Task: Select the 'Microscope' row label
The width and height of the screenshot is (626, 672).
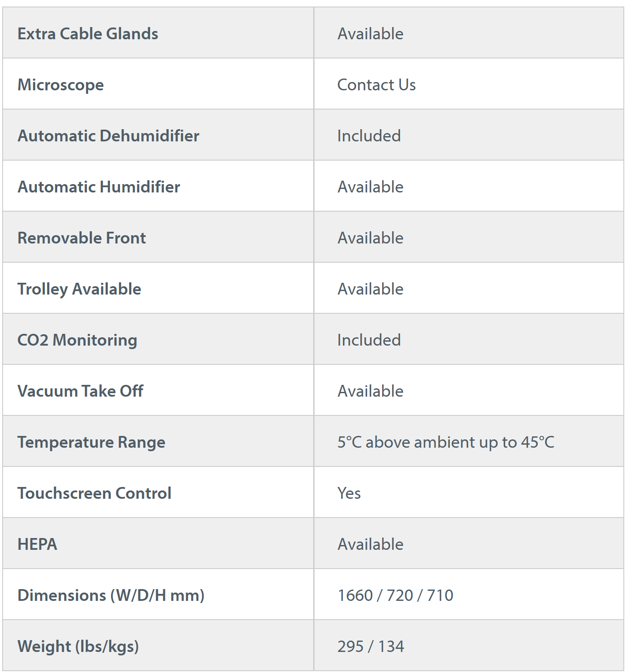Action: [61, 85]
